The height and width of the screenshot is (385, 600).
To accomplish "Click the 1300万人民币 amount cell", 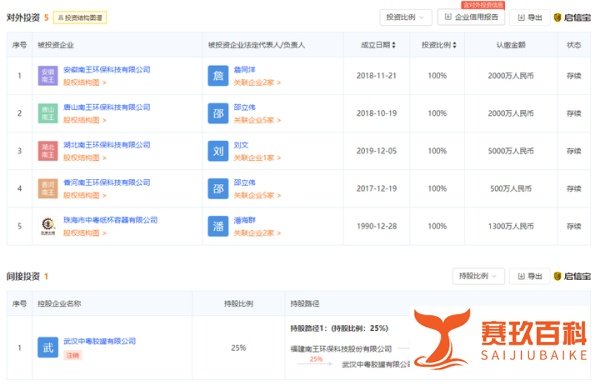I will [x=511, y=226].
